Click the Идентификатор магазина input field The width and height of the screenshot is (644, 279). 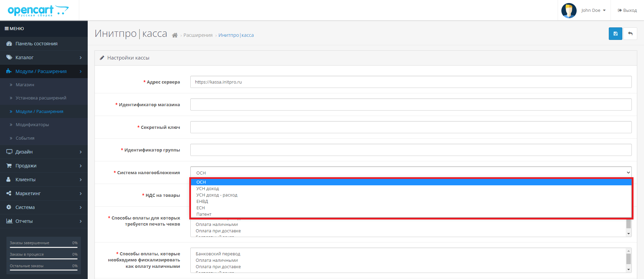(411, 104)
